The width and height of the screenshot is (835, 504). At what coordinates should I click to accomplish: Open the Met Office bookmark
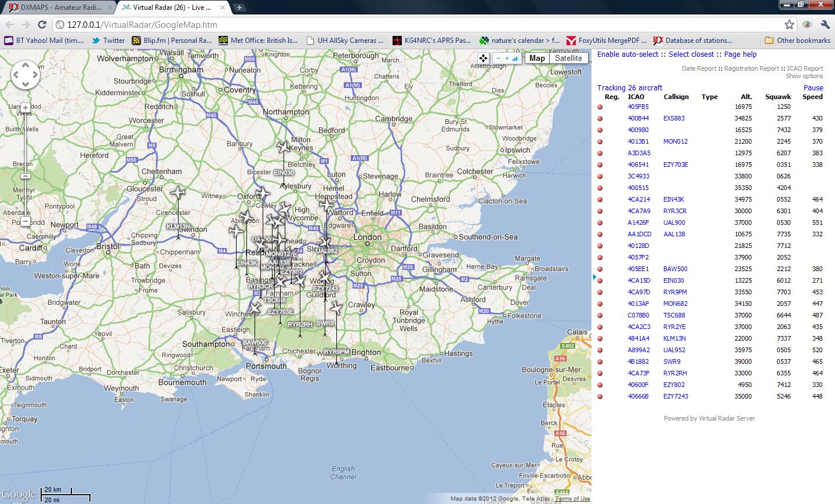click(x=258, y=41)
